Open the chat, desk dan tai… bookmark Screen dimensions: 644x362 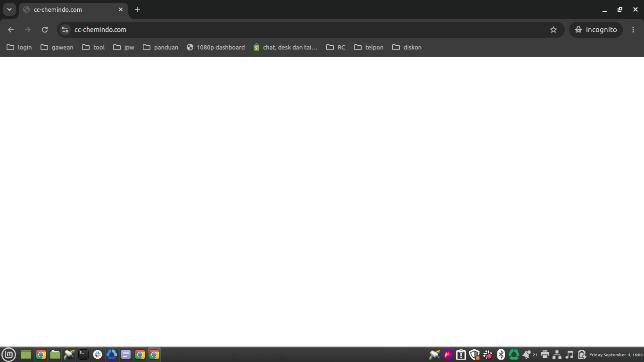[x=285, y=47]
